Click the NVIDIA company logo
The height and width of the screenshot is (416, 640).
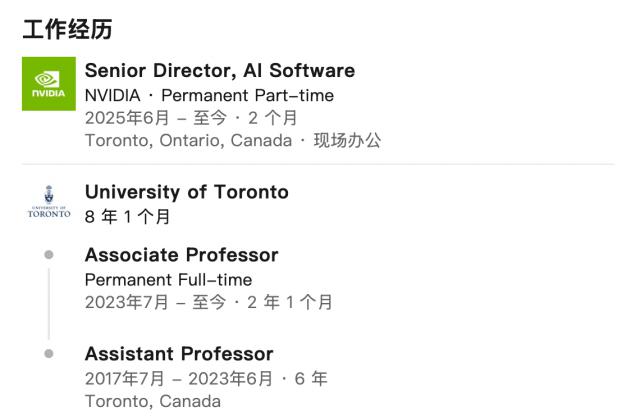(x=48, y=83)
